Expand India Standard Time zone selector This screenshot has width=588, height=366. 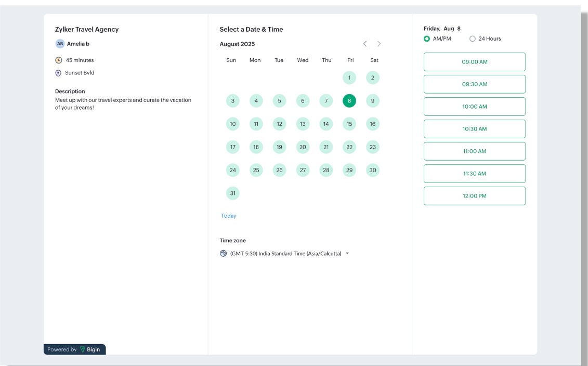click(285, 254)
